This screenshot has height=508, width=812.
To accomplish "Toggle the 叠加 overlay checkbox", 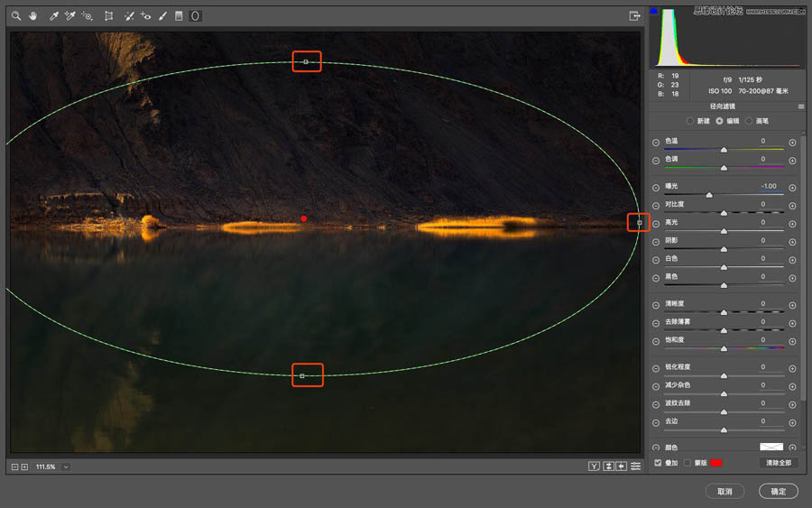I will (x=658, y=463).
